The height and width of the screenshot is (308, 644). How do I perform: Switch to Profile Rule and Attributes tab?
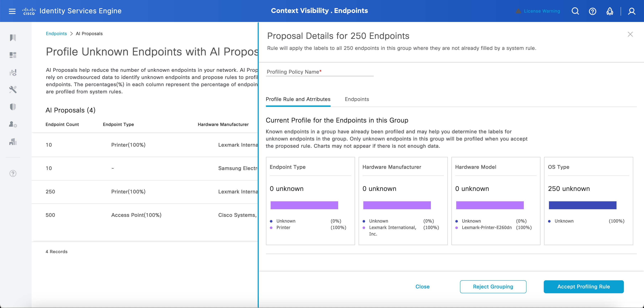click(298, 99)
